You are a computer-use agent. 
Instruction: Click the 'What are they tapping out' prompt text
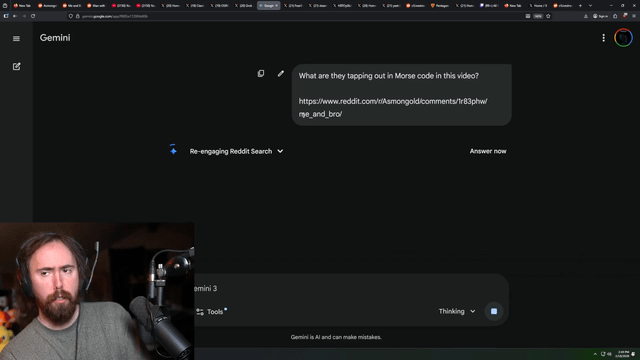(x=389, y=76)
